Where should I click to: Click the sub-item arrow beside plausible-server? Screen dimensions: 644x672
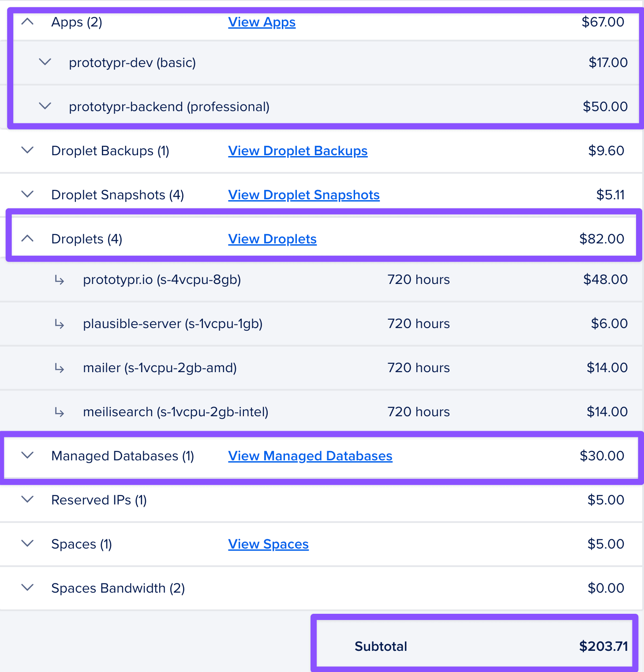[60, 324]
